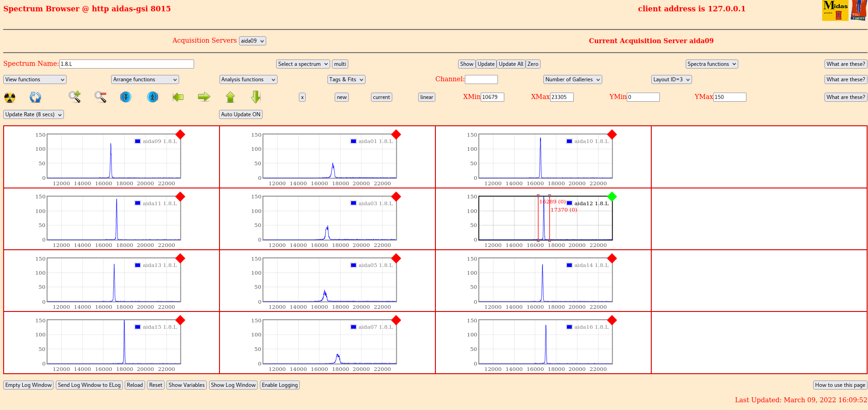Image resolution: width=868 pixels, height=410 pixels.
Task: Toggle the green diamond on aida12 plot
Action: (612, 197)
